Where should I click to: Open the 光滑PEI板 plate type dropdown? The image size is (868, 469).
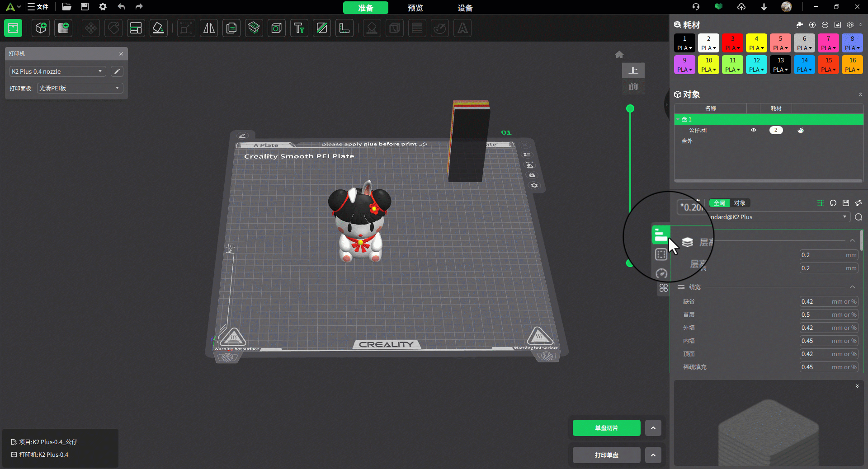tap(80, 88)
